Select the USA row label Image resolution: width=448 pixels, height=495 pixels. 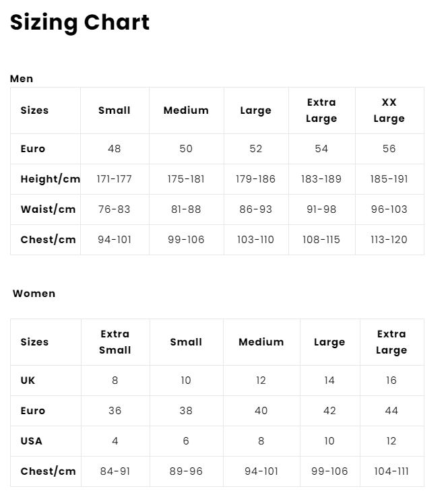pyautogui.click(x=31, y=441)
